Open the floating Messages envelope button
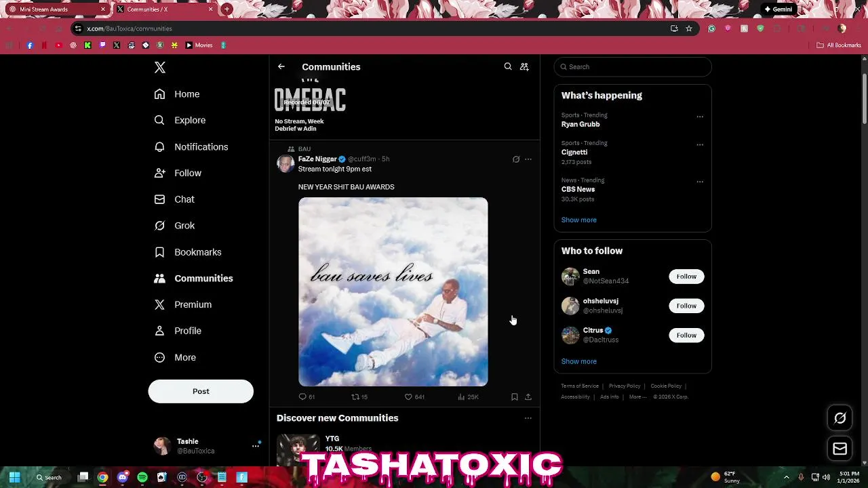868x488 pixels. click(x=840, y=449)
